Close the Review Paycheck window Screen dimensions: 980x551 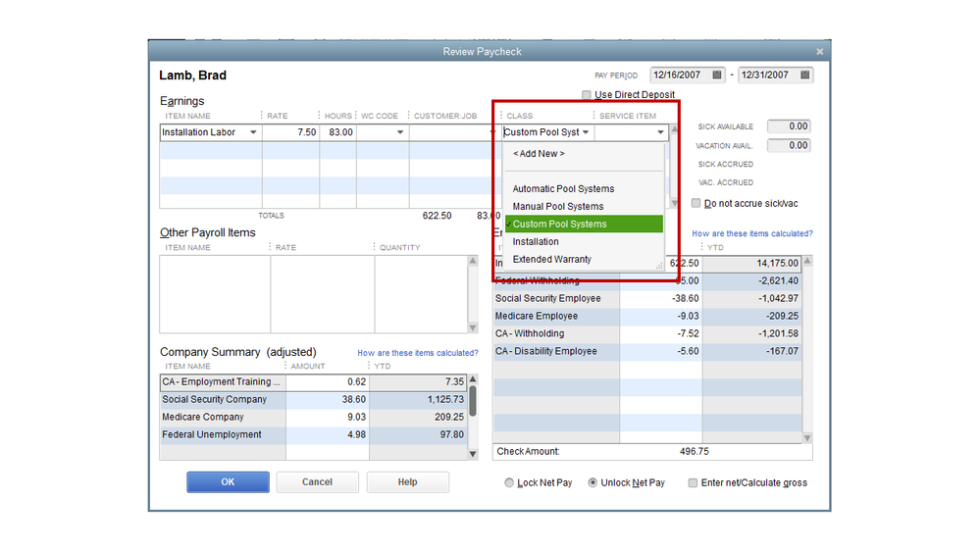point(819,52)
